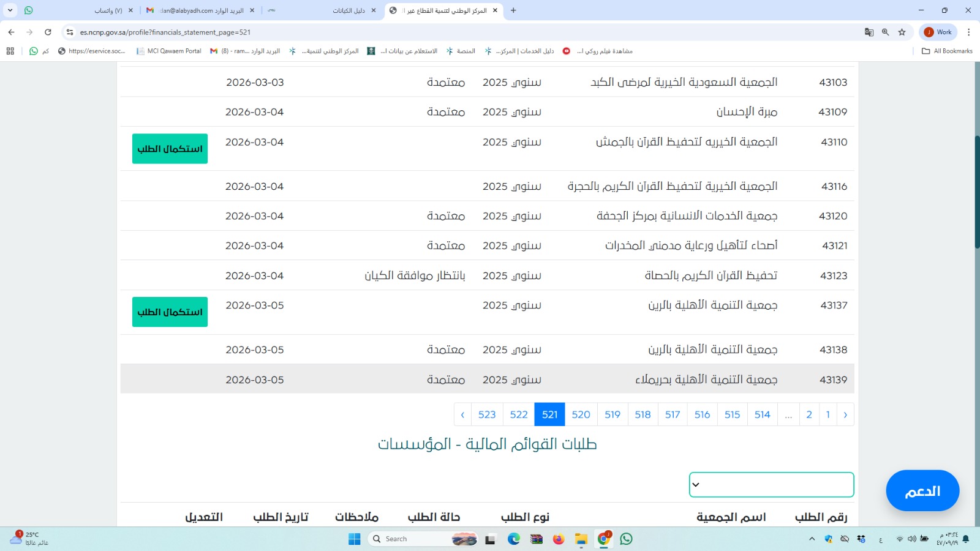This screenshot has height=551, width=980.
Task: Go to pagination page 522
Action: pyautogui.click(x=519, y=414)
